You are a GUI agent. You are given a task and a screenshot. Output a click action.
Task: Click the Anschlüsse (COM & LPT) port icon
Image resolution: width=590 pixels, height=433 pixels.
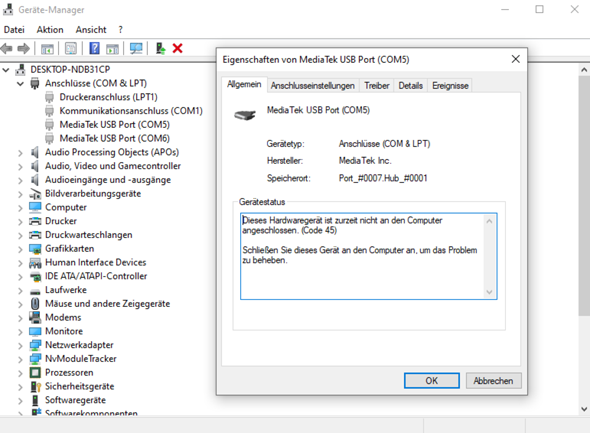(35, 83)
